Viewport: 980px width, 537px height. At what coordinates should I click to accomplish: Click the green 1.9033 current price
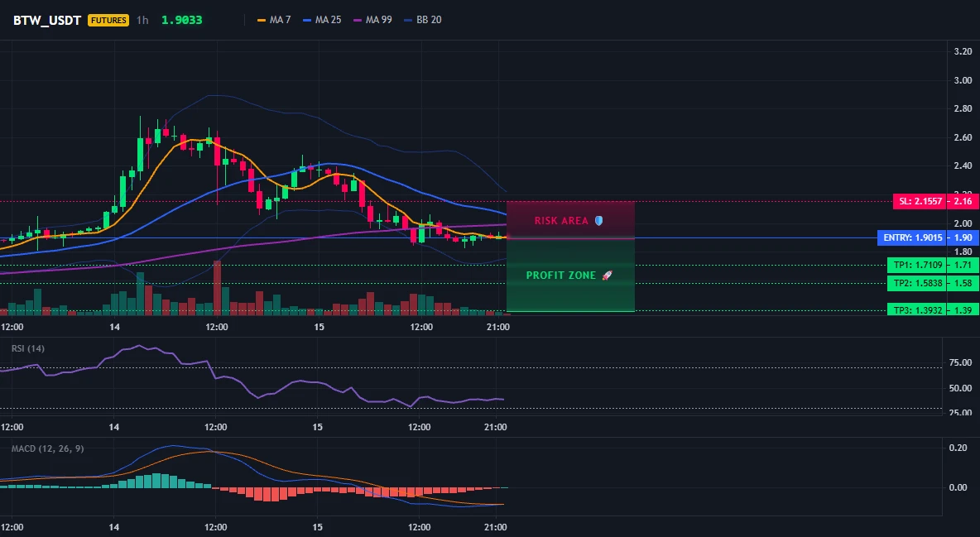[x=182, y=20]
